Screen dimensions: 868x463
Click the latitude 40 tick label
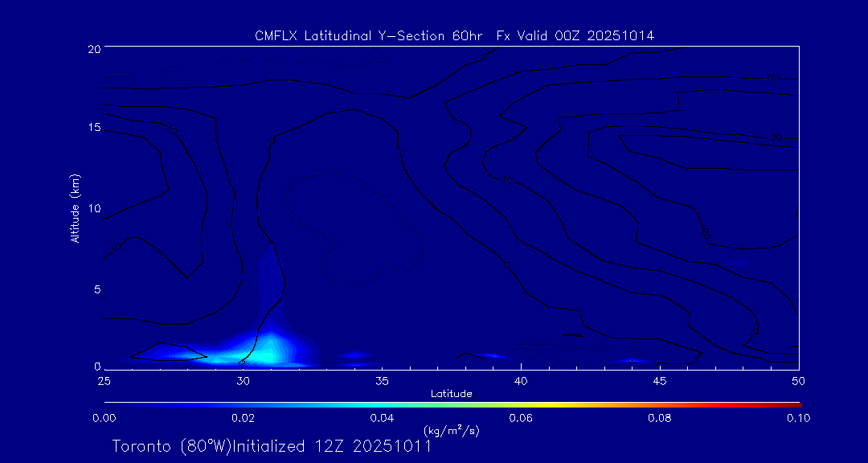click(521, 379)
